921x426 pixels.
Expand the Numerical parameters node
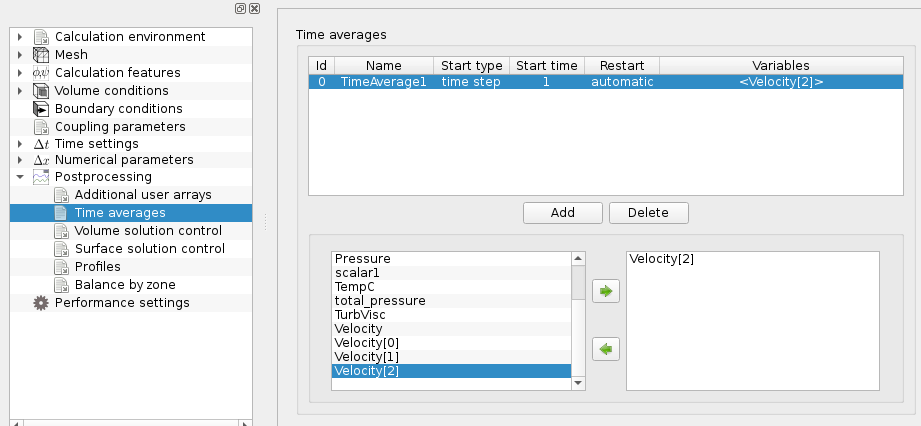(20, 160)
